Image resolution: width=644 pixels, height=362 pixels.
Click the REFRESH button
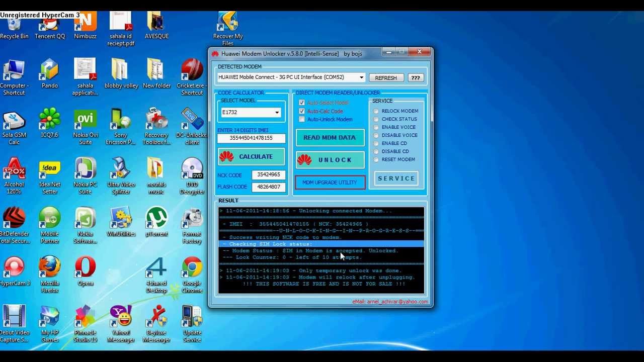(386, 78)
